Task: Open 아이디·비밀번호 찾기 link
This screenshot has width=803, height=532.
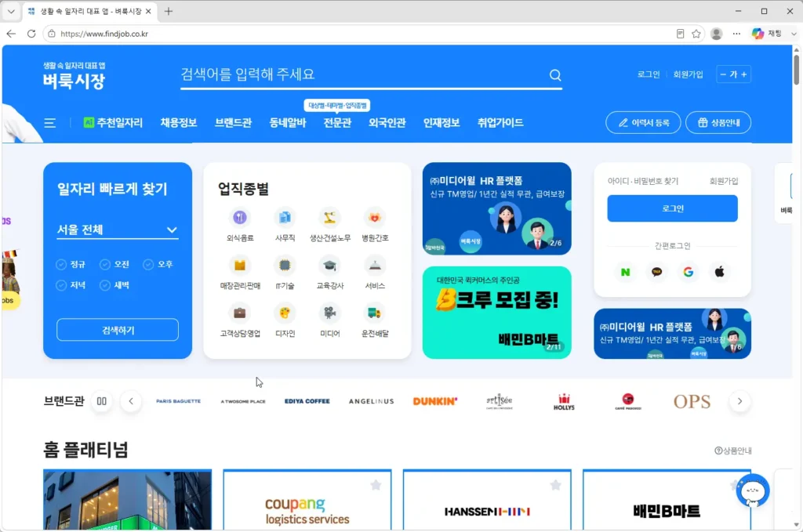Action: click(x=643, y=181)
